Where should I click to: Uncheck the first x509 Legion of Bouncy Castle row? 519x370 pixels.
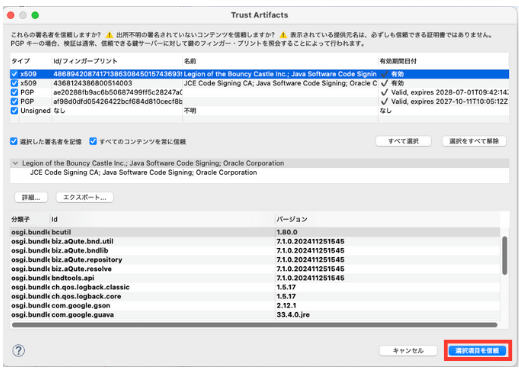click(14, 74)
